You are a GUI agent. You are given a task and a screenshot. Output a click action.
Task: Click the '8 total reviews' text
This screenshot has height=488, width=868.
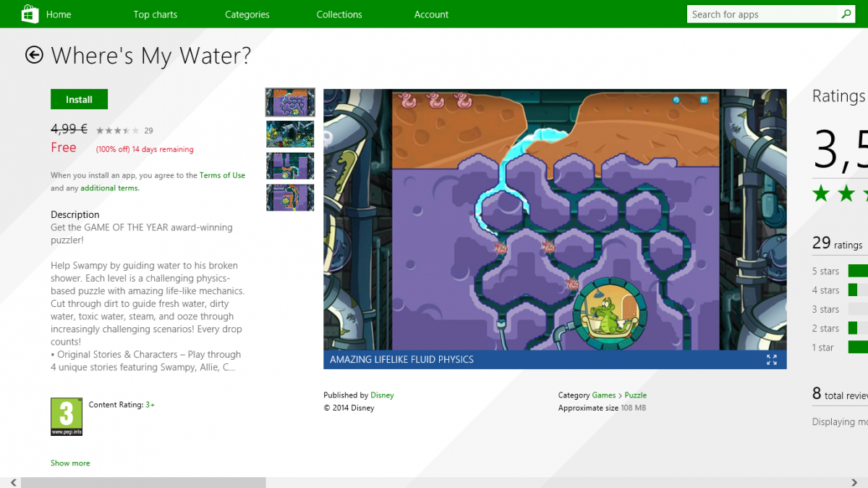840,394
